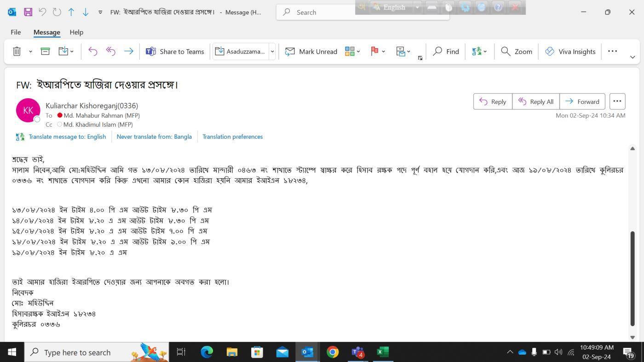This screenshot has height=362, width=644.
Task: Click the volume speaker tray icon
Action: [x=558, y=352]
